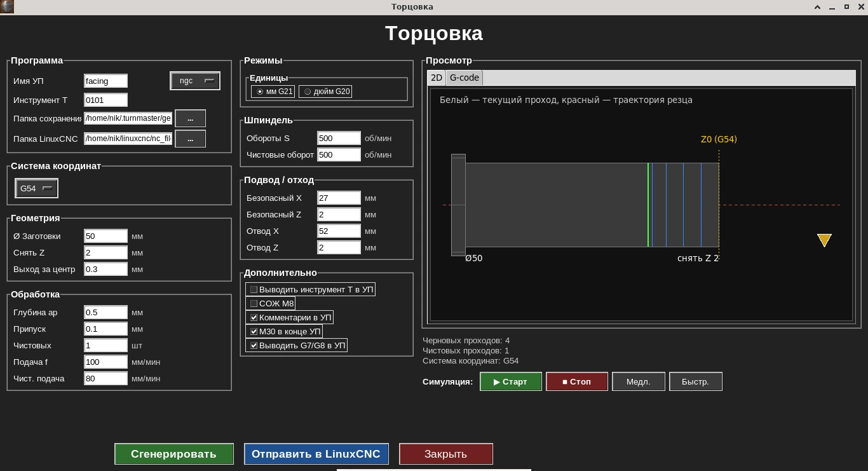Click the Отвод Z input field
Viewport: 868px width, 471px height.
(x=339, y=247)
